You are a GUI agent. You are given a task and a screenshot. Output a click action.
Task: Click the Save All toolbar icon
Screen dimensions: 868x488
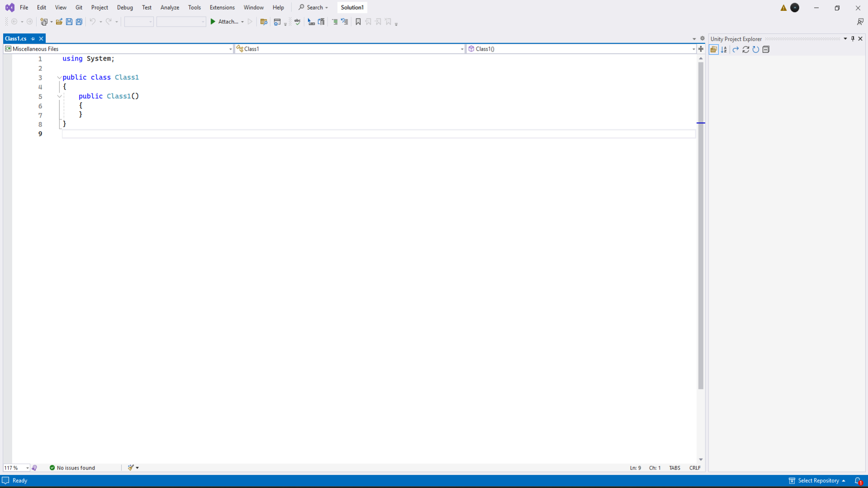pyautogui.click(x=79, y=22)
